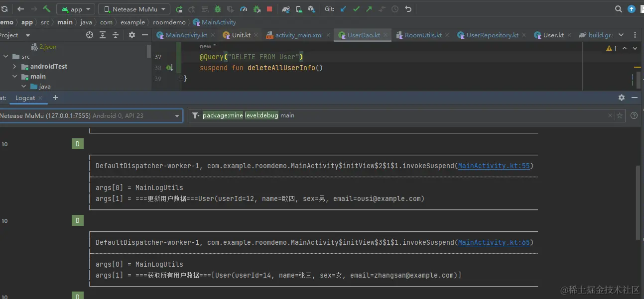Open MainActivity.kt:55 link in log
Viewport: 644px width, 299px height.
point(494,166)
